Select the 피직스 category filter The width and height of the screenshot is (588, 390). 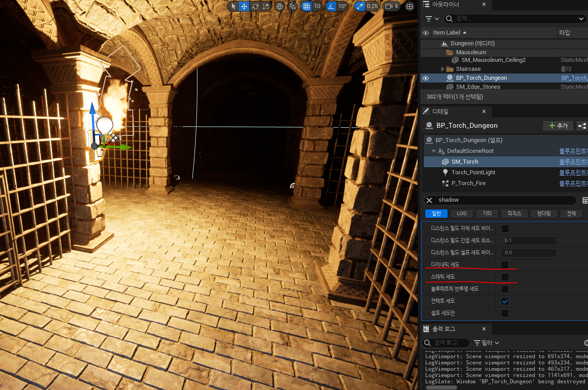[514, 213]
